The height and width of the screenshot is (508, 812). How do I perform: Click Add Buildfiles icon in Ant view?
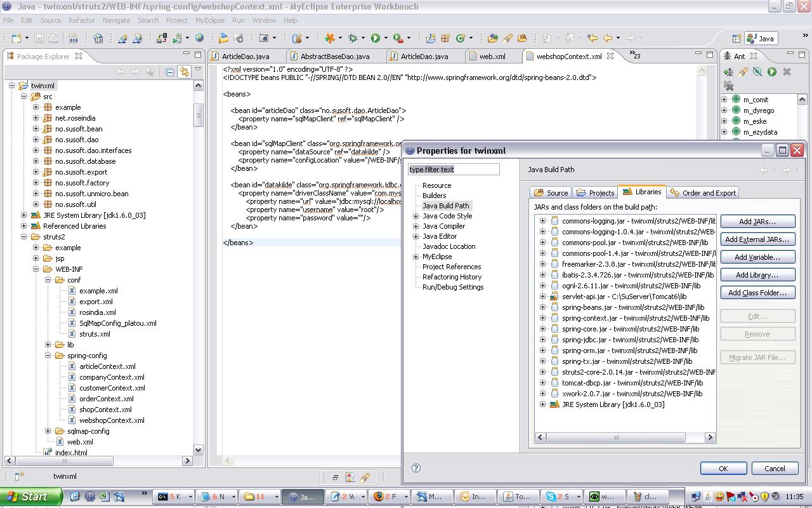pyautogui.click(x=728, y=72)
